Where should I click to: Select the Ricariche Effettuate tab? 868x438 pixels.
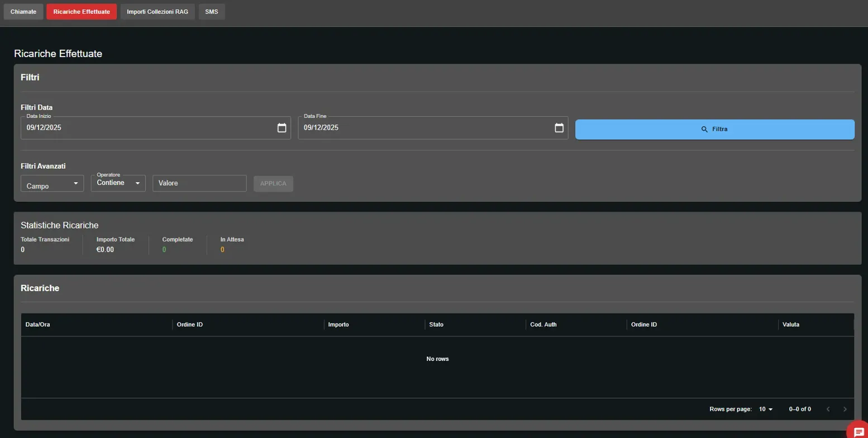(82, 12)
